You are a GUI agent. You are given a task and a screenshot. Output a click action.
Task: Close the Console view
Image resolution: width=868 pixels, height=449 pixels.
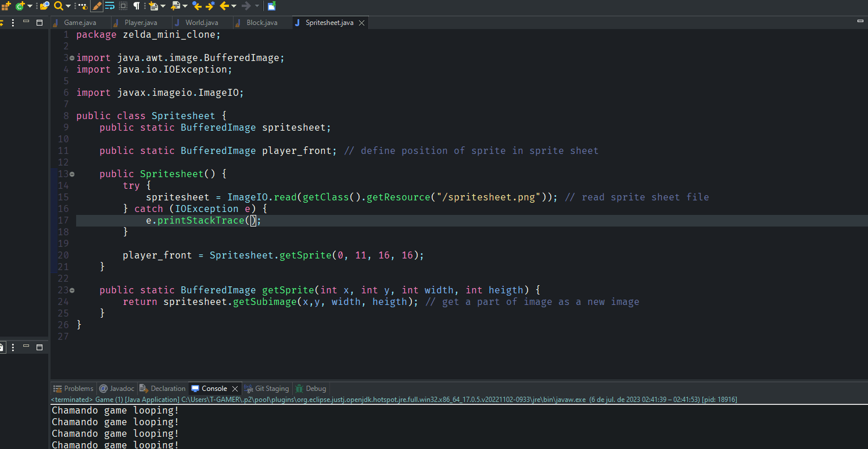pos(235,389)
